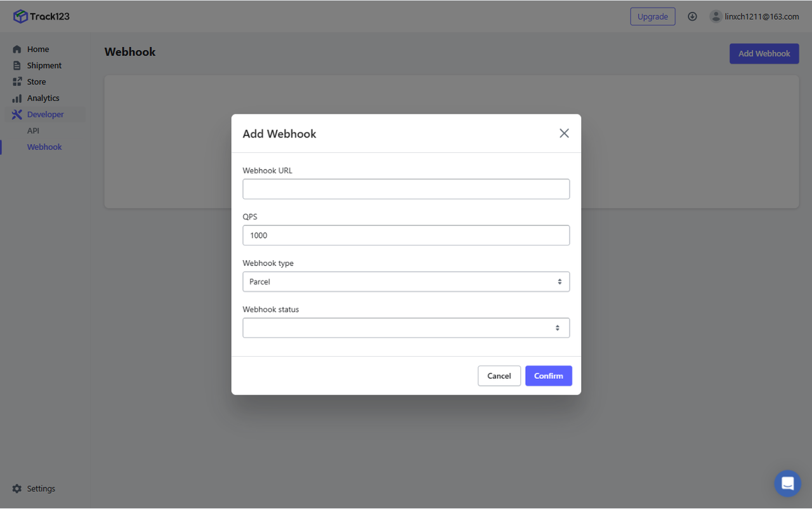The image size is (812, 509).
Task: Click the Track123 logo icon
Action: [20, 17]
